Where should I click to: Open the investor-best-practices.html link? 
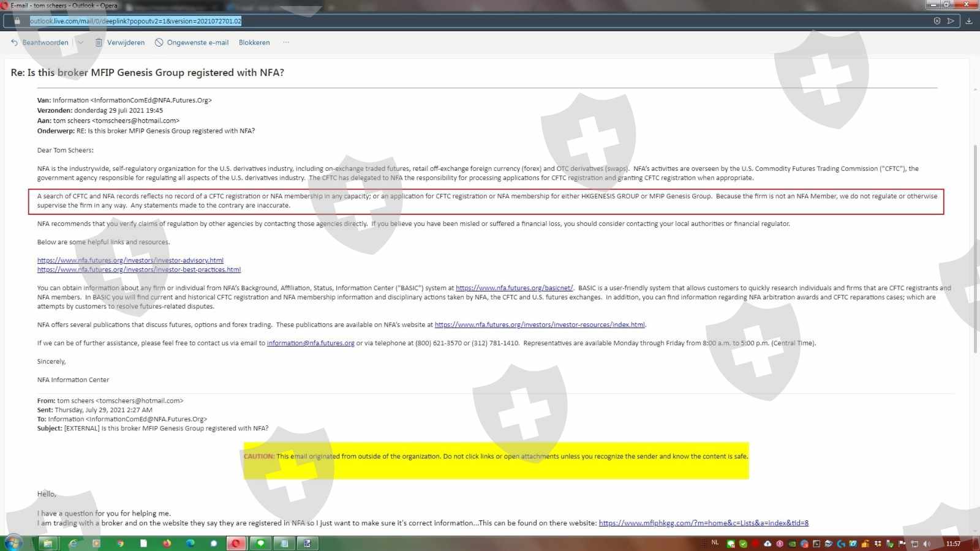coord(138,270)
